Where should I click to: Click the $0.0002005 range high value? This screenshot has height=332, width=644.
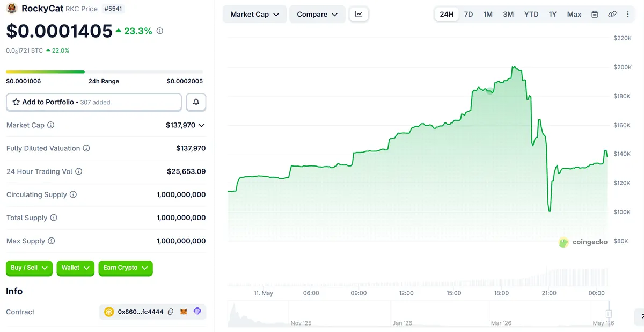click(x=185, y=81)
